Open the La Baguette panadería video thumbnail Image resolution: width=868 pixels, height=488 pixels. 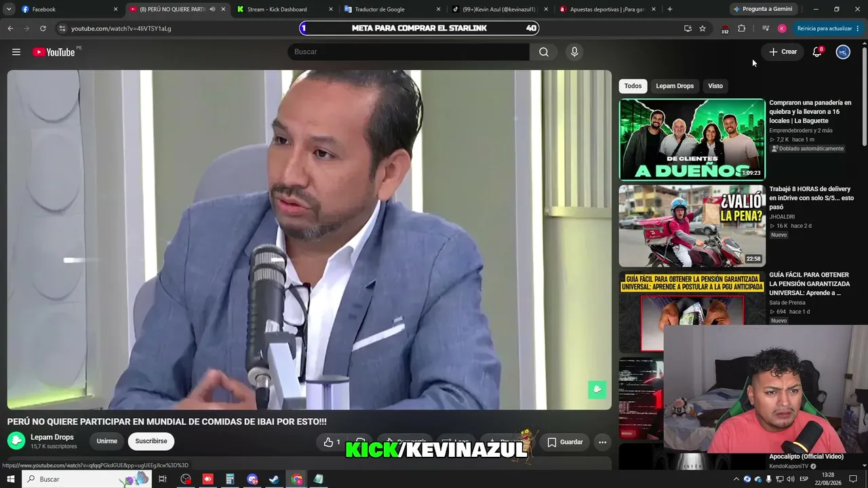tap(692, 140)
